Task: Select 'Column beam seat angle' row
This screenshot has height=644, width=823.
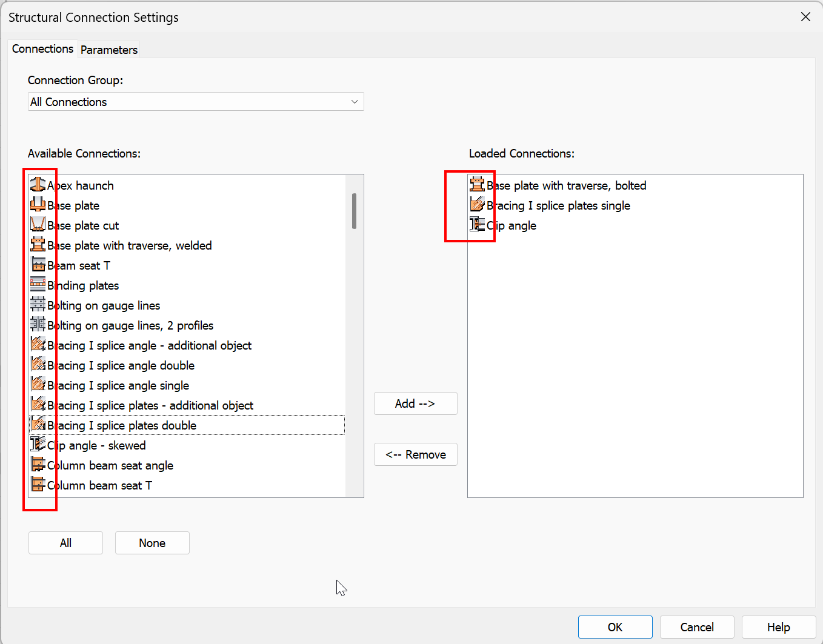Action: tap(187, 465)
